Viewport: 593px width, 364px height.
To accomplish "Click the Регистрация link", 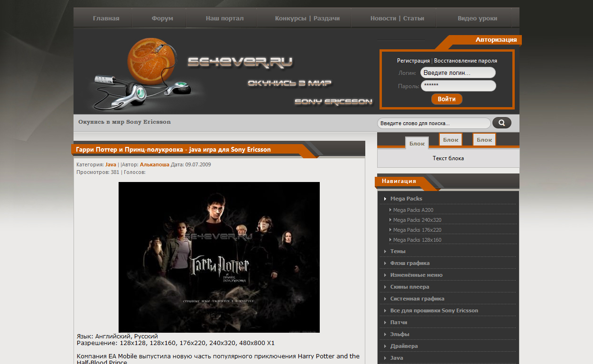I will [x=413, y=61].
